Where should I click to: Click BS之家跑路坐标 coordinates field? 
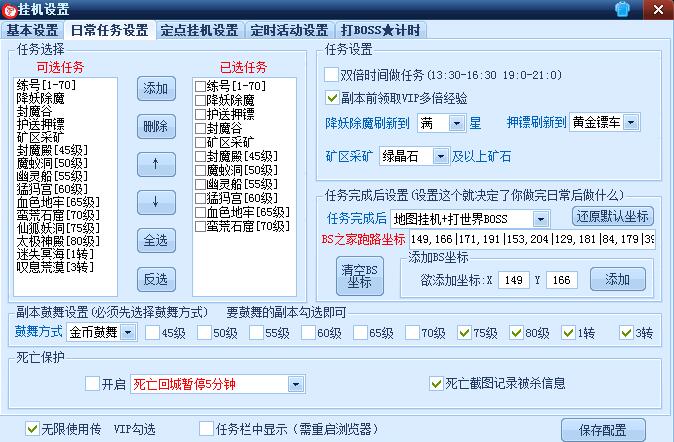tap(532, 239)
